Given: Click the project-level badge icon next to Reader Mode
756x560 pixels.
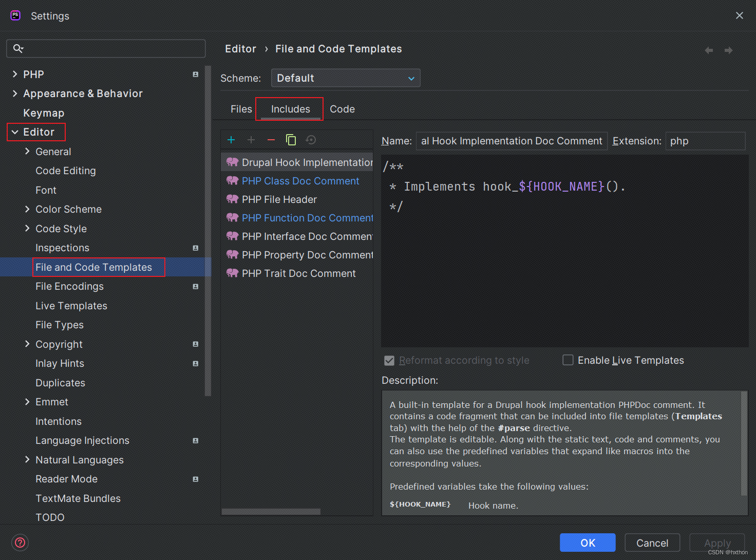Looking at the screenshot, I should (195, 479).
